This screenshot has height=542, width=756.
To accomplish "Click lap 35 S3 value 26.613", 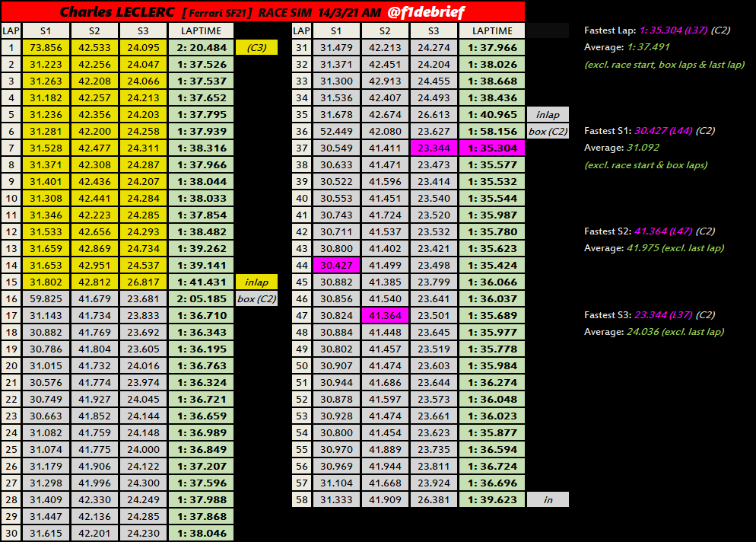I will click(x=434, y=114).
